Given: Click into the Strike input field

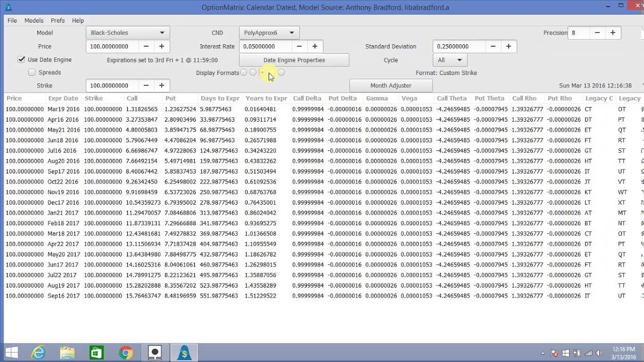Looking at the screenshot, I should click(x=112, y=85).
